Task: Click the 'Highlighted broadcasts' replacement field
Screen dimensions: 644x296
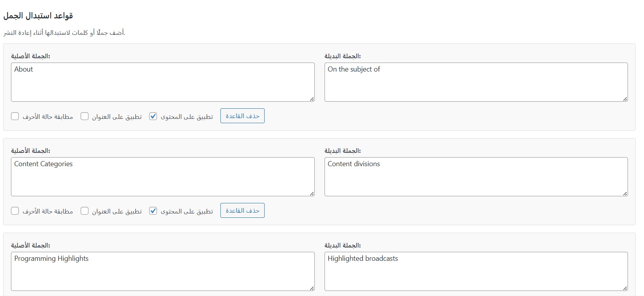Action: tap(476, 271)
